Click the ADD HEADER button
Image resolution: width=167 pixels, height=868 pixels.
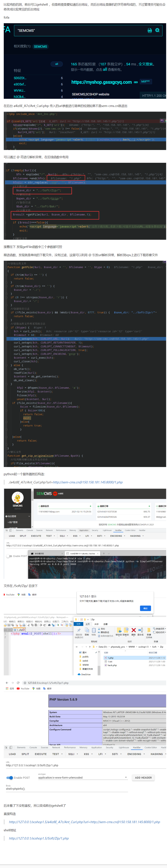tap(143, 778)
